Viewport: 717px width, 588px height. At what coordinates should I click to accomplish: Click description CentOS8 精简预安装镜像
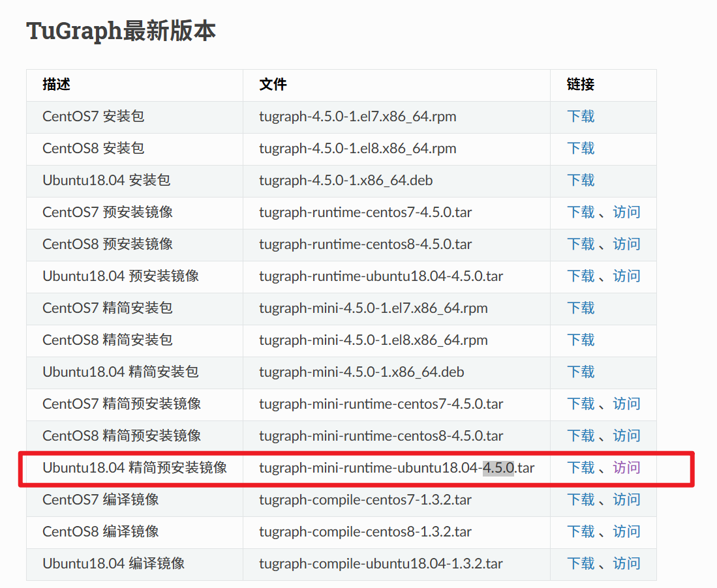pos(121,436)
